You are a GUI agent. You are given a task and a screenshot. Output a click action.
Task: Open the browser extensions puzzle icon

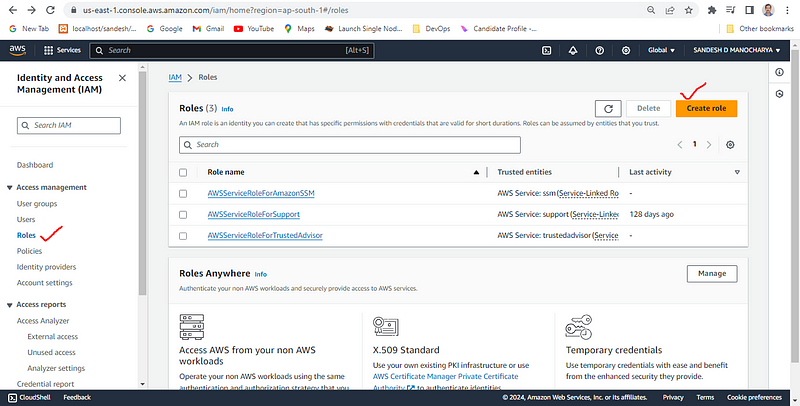pyautogui.click(x=712, y=10)
